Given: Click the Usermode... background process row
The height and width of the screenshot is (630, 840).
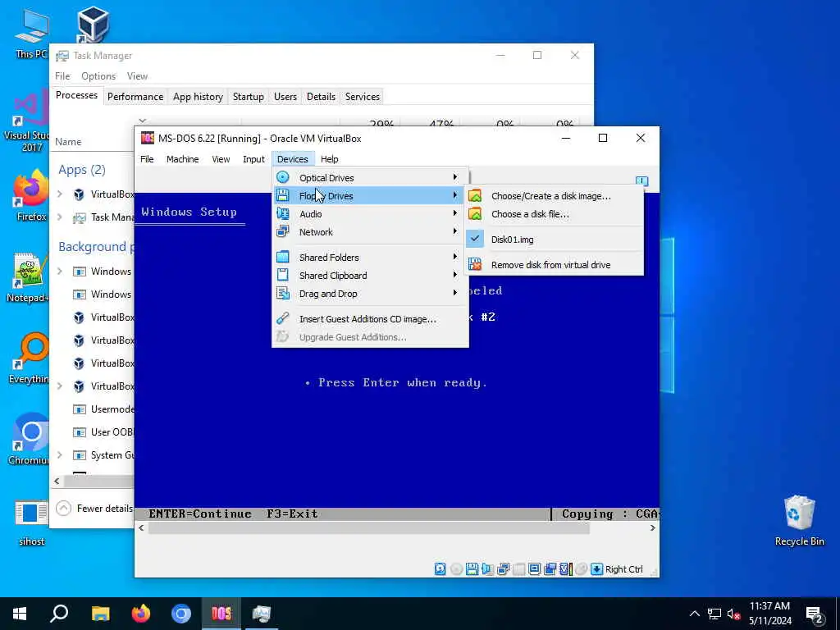Looking at the screenshot, I should coord(94,409).
